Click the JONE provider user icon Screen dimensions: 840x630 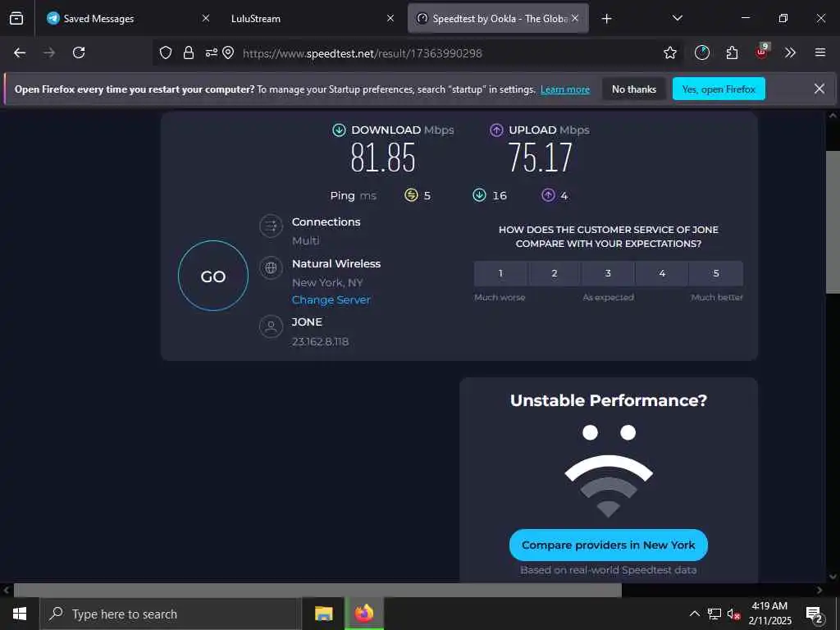click(271, 326)
